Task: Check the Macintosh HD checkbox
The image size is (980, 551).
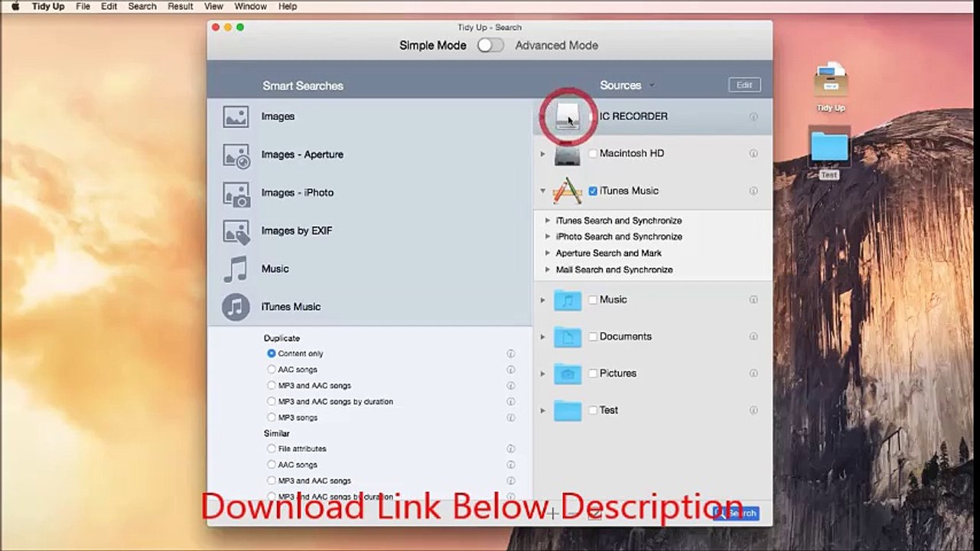Action: point(593,154)
